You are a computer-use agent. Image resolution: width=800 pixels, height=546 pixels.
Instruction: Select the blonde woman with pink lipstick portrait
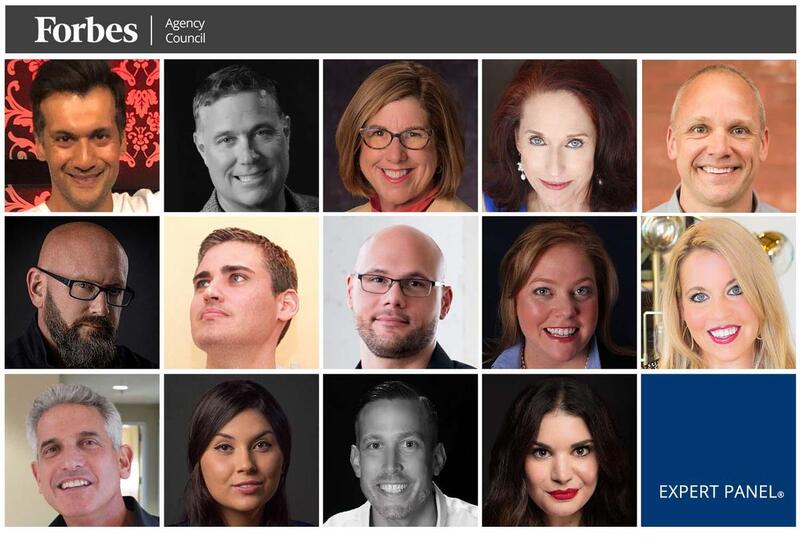click(x=718, y=292)
